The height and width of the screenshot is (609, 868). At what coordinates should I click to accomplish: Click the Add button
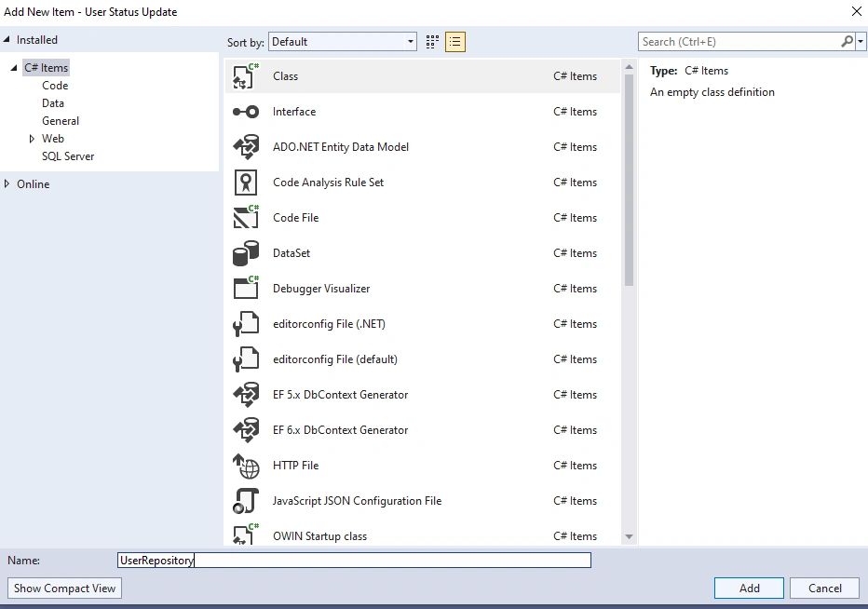[749, 588]
